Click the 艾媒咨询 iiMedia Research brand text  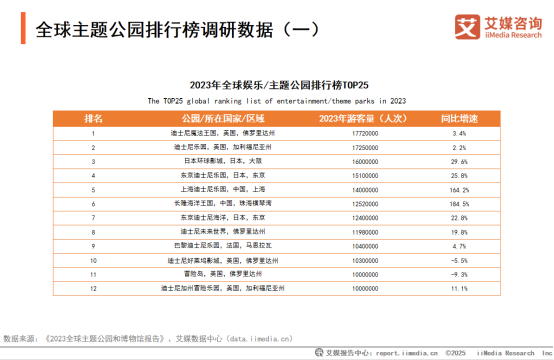[x=513, y=27]
